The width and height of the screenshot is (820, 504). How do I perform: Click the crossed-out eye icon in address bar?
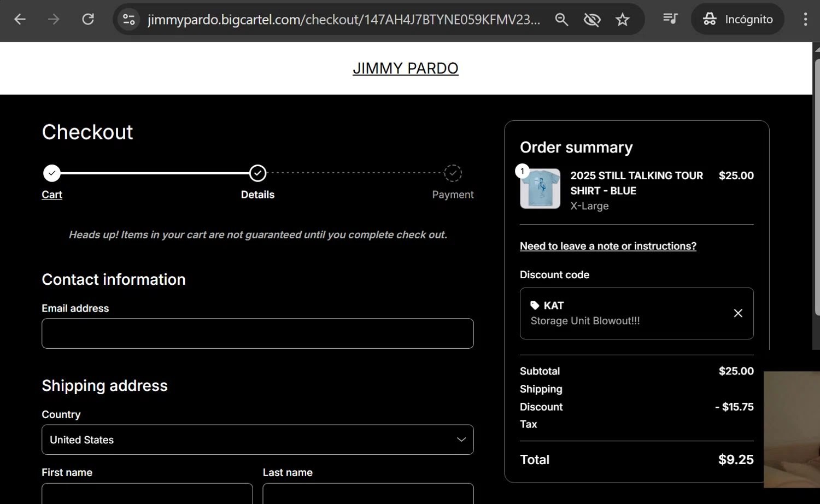point(592,20)
